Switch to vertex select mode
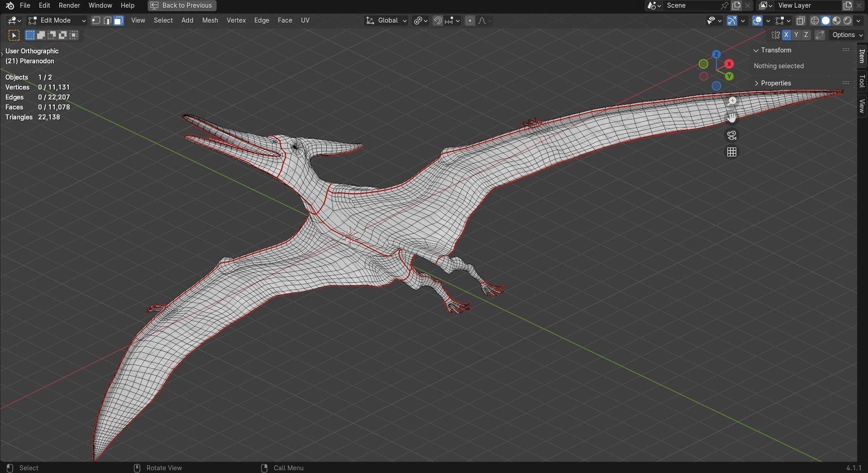868x473 pixels. tap(96, 20)
